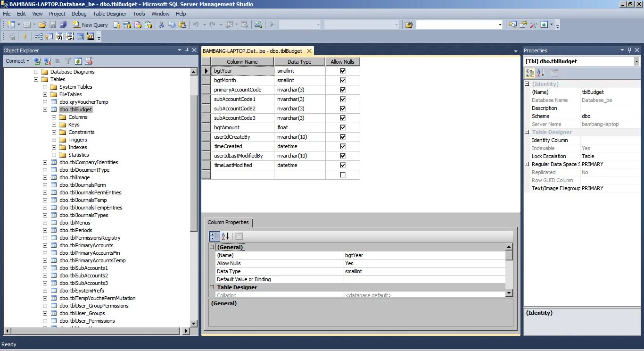Click the Description property field in Properties
Image resolution: width=644 pixels, height=351 pixels.
click(610, 108)
